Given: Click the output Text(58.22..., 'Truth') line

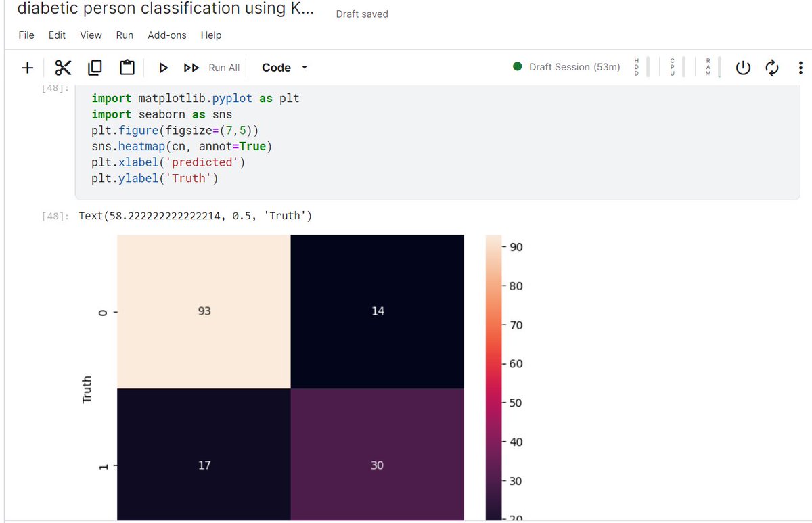Looking at the screenshot, I should pos(195,216).
